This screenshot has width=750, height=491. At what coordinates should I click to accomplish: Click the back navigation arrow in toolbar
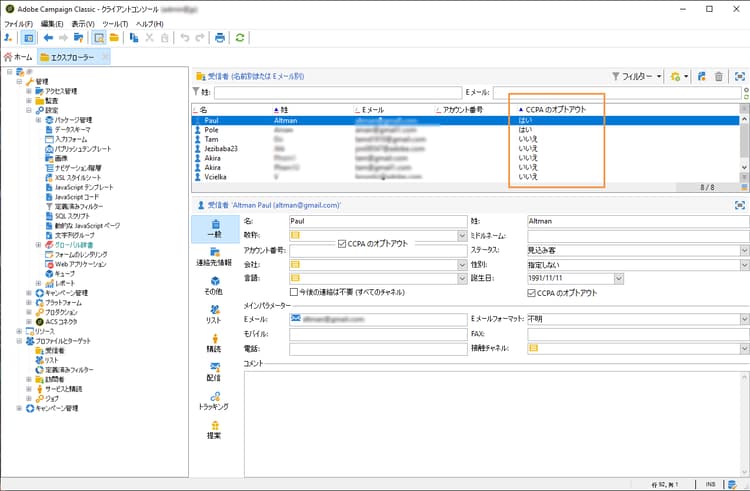click(48, 38)
